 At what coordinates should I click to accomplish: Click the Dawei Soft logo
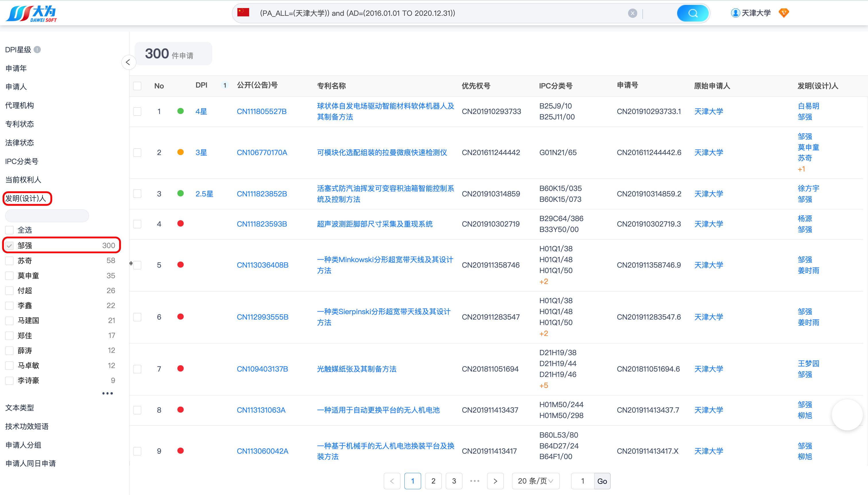pyautogui.click(x=31, y=13)
